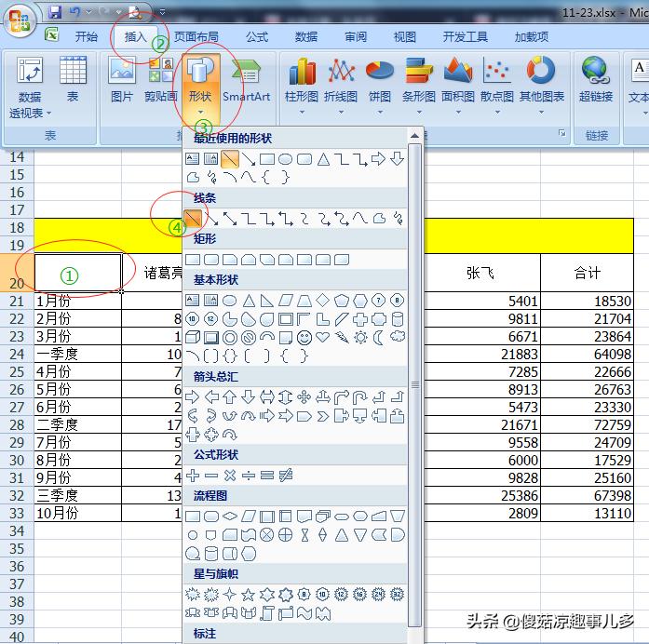Pick the sun basic shape
The width and height of the screenshot is (649, 644).
[x=360, y=338]
